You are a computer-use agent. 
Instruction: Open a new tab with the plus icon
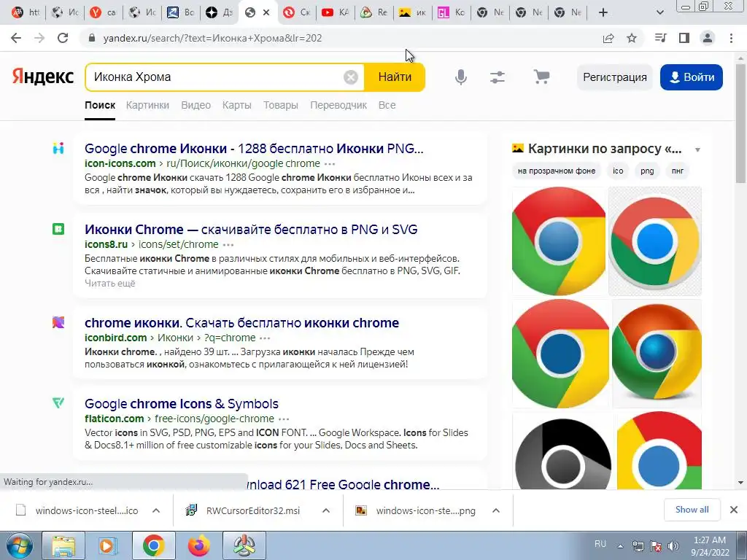click(x=603, y=12)
